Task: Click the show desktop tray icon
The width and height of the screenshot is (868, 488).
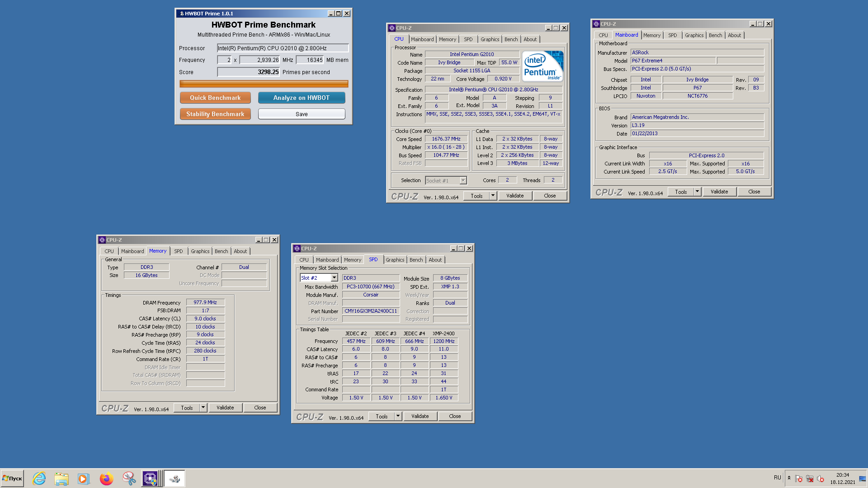Action: coord(863,479)
